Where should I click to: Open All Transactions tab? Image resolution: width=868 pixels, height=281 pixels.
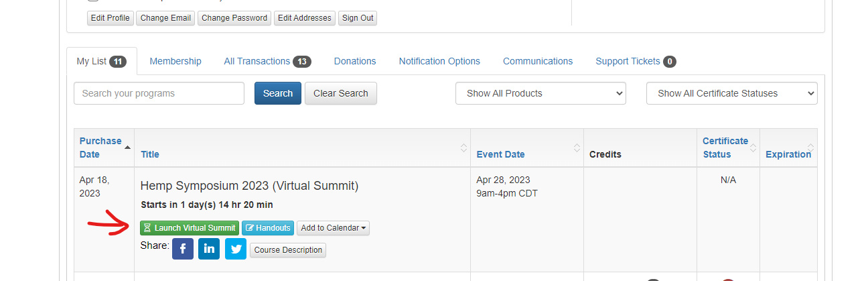click(x=267, y=61)
